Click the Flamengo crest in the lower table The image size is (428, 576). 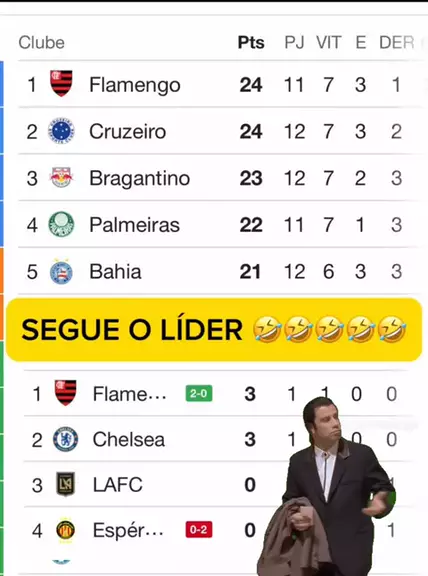[65, 393]
